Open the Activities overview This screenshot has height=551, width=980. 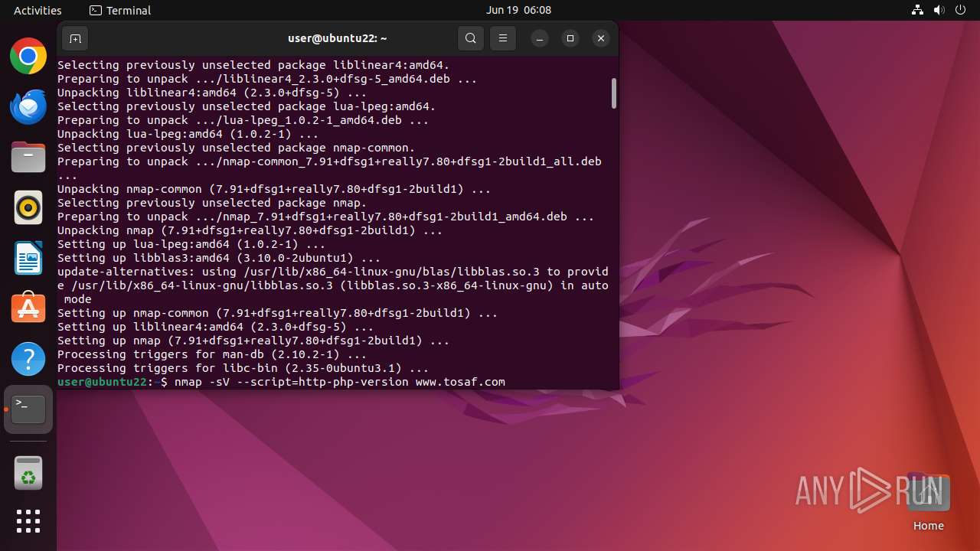(x=38, y=10)
